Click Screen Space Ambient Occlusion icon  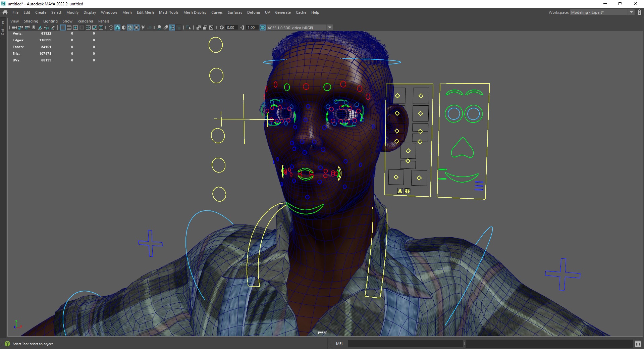(159, 28)
